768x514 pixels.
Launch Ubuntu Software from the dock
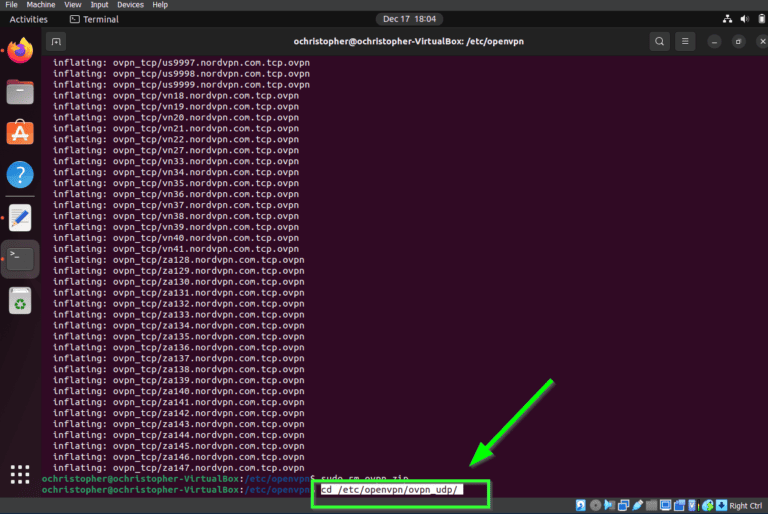pos(20,134)
